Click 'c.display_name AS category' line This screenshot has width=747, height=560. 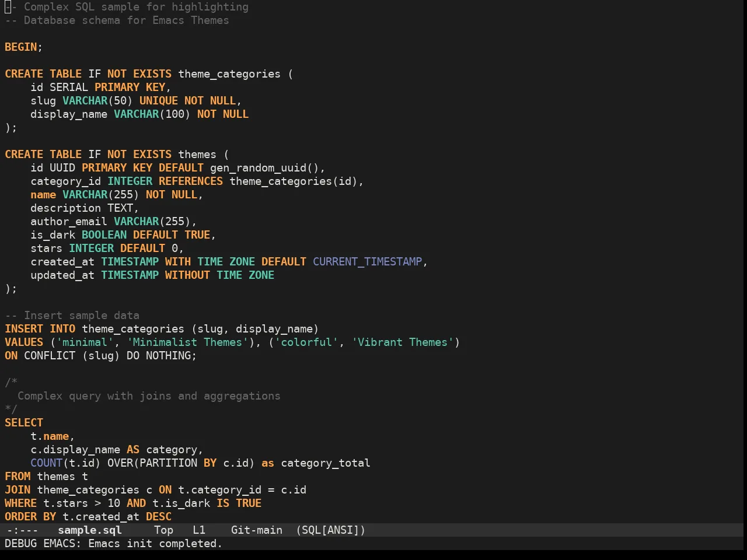(x=117, y=450)
